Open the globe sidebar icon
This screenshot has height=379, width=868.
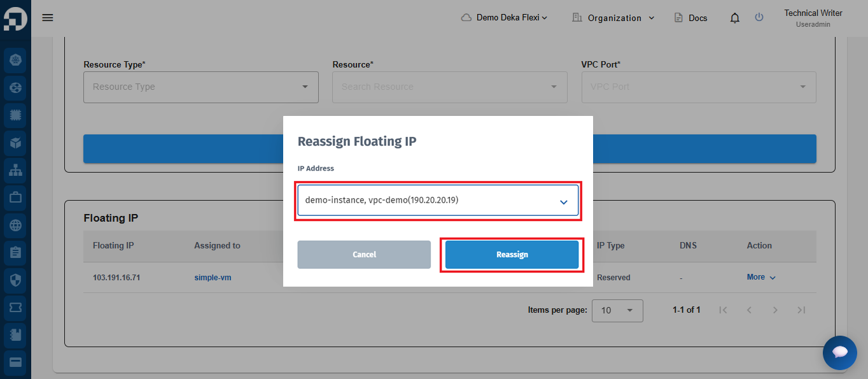[x=16, y=225]
